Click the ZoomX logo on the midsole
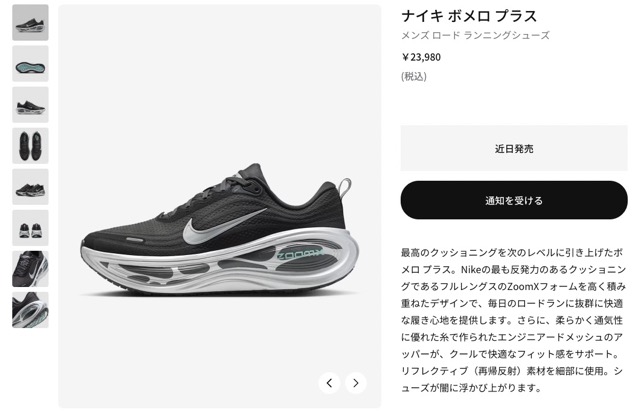 pos(299,255)
